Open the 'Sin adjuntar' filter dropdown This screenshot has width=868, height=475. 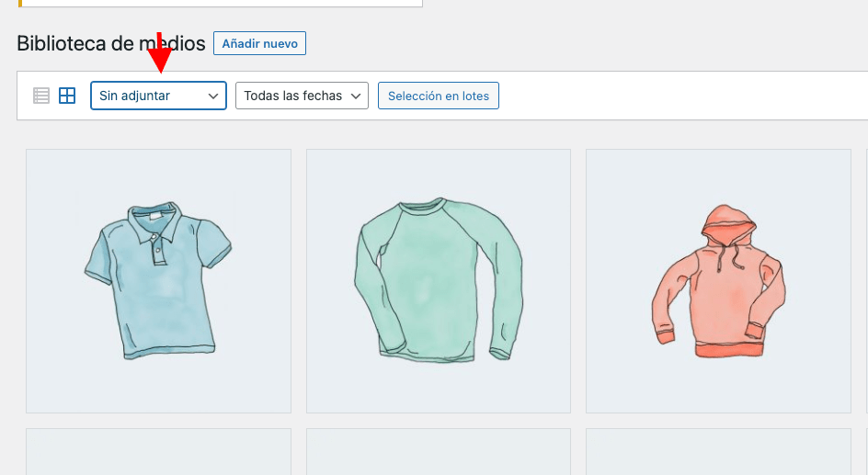click(158, 96)
